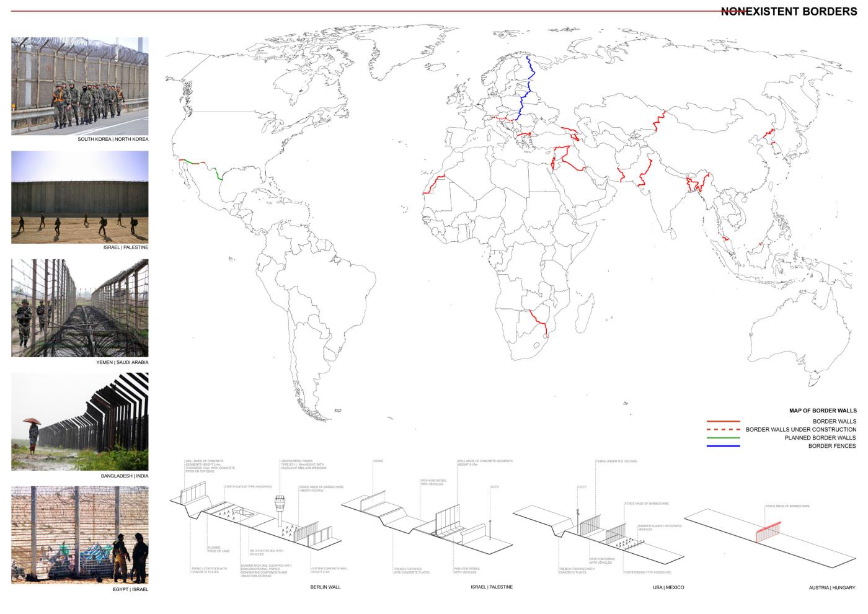
Task: Select the Berlin Wall caption label
Action: (325, 587)
